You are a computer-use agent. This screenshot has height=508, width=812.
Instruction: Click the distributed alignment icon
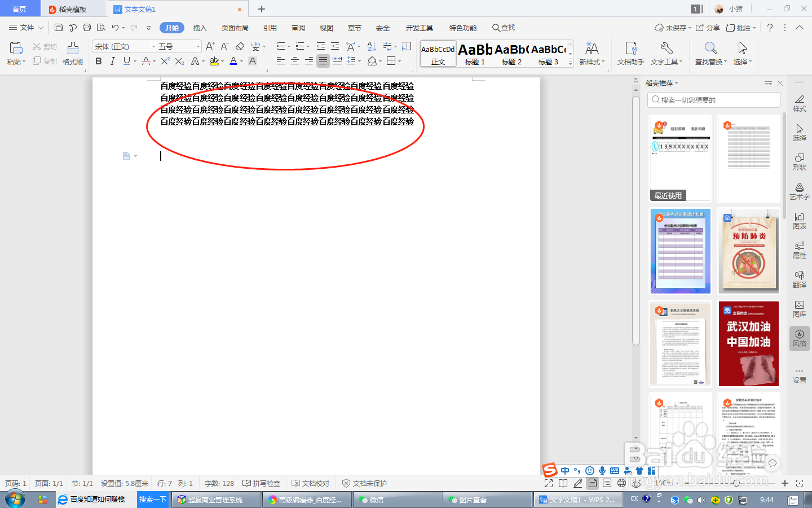pyautogui.click(x=337, y=61)
